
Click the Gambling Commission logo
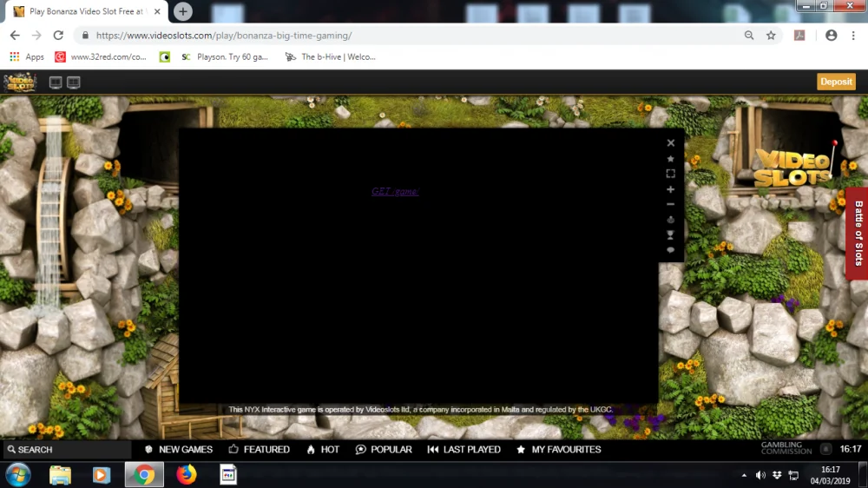[786, 449]
